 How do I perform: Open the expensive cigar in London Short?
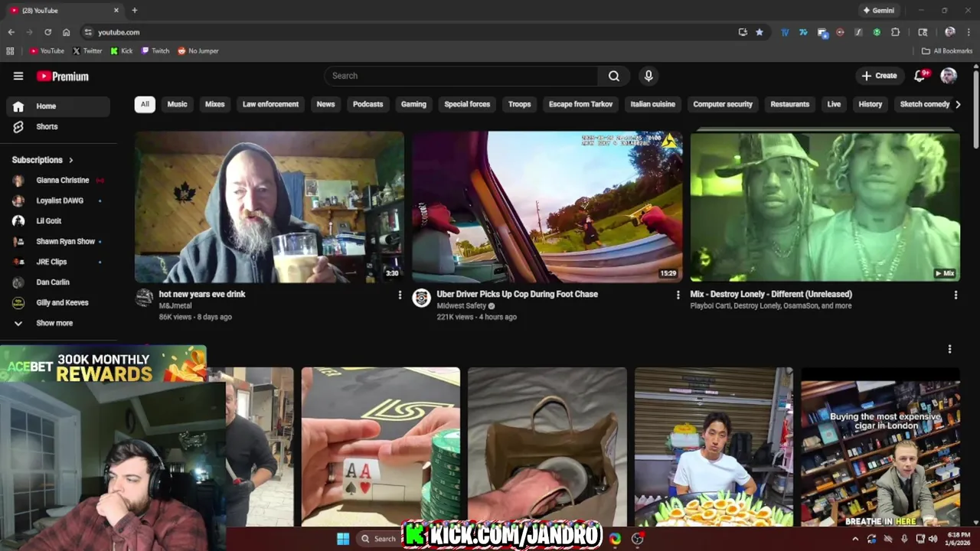pos(880,446)
